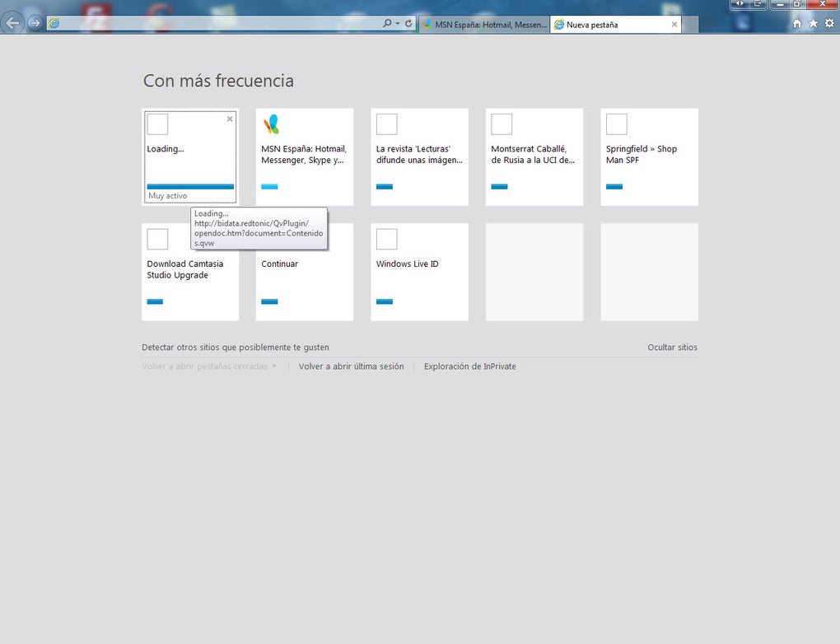Viewport: 840px width, 644px height.
Task: Click the search magnifier in address bar
Action: point(387,23)
